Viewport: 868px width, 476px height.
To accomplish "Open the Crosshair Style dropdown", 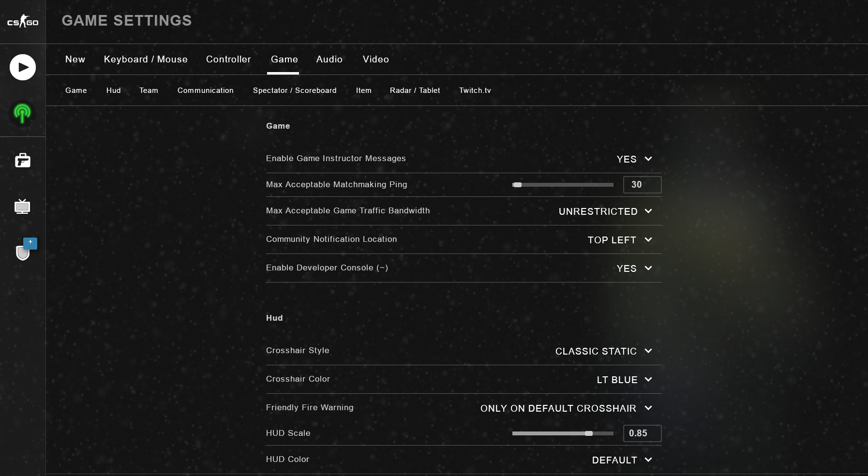I will (604, 351).
